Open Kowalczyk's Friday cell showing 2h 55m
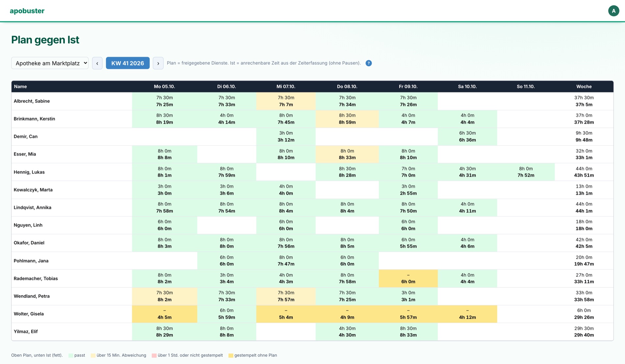 tap(408, 190)
